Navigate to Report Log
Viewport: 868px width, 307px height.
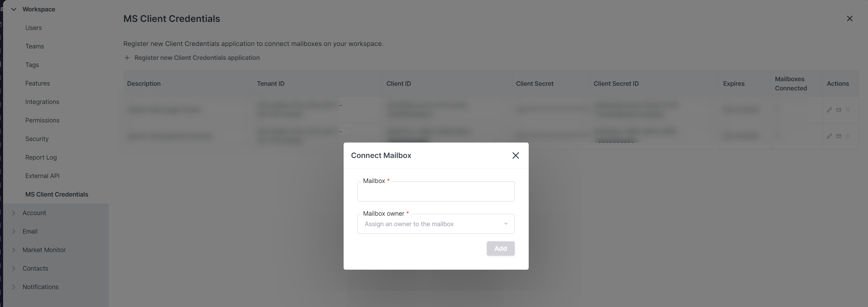click(41, 157)
